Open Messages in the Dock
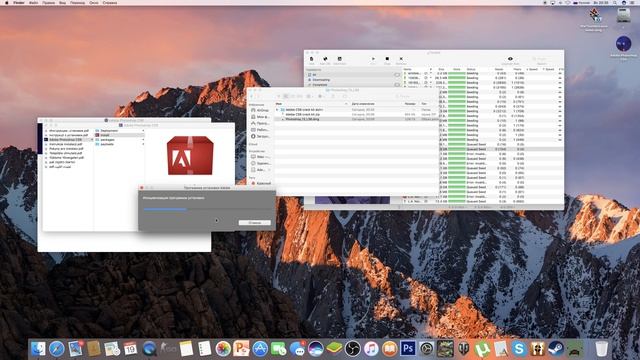Screen dimensions: 640x360 tap(297, 349)
